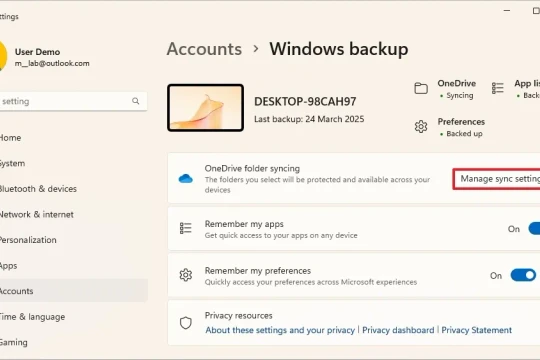Select Accounts in the sidebar
Screen dimensions: 540x360
(x=74, y=291)
